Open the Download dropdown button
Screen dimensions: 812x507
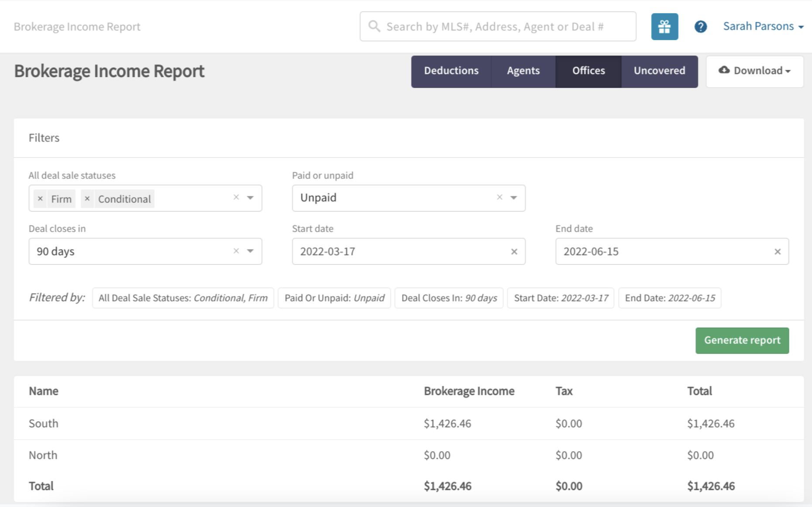755,71
